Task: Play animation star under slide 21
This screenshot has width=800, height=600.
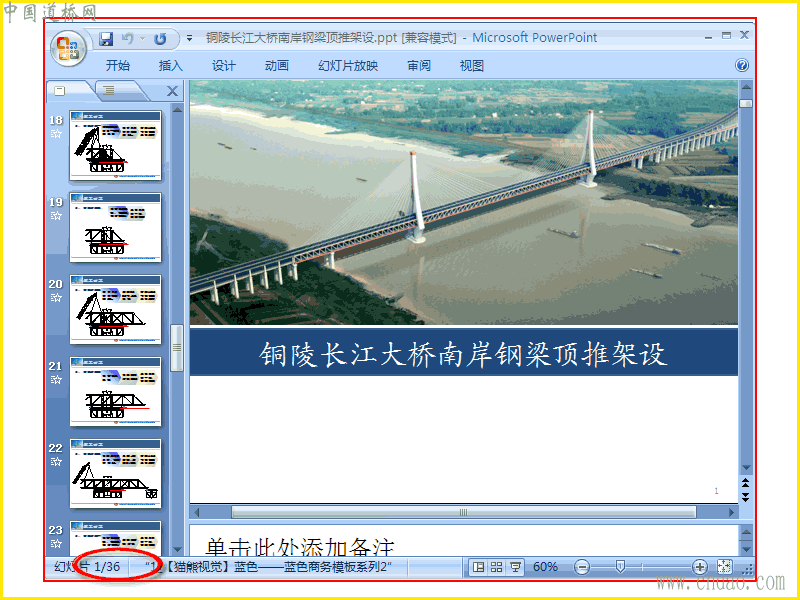Action: (x=56, y=380)
